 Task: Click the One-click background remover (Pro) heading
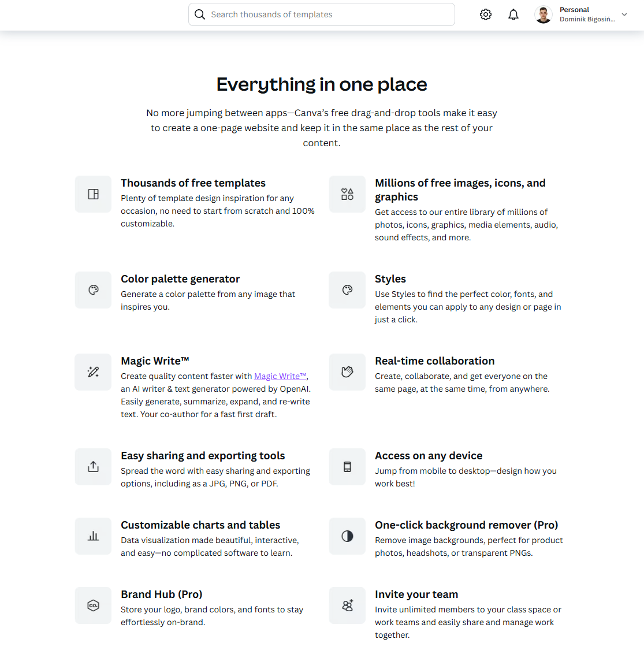466,525
